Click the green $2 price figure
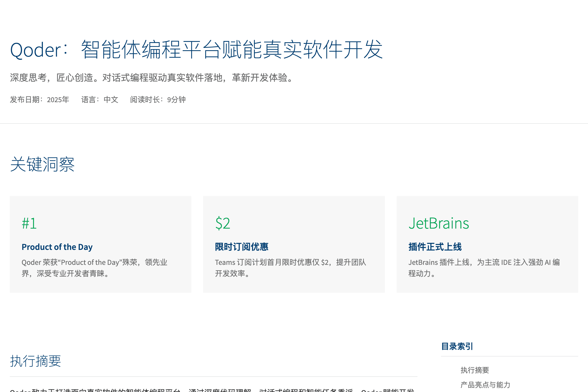The height and width of the screenshot is (392, 588). (x=222, y=223)
